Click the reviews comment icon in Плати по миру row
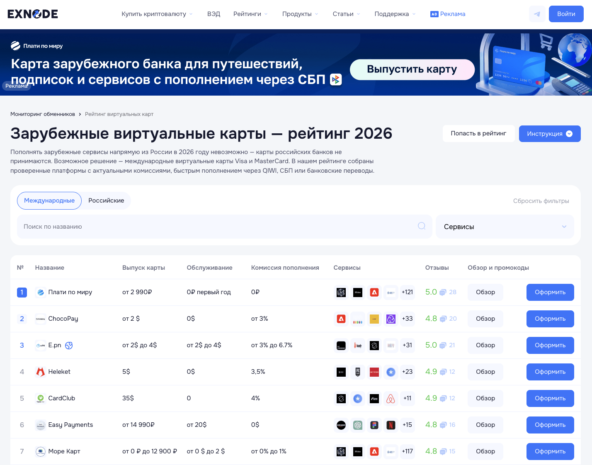 pyautogui.click(x=443, y=292)
